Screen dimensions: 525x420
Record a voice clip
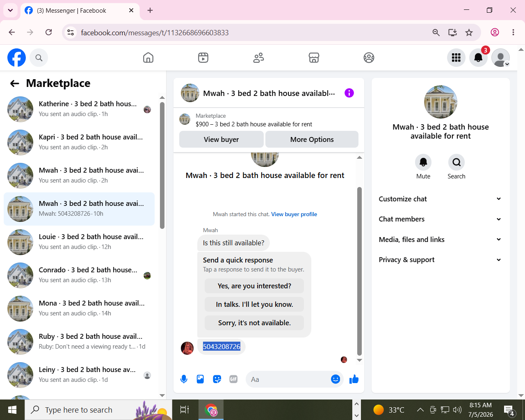pyautogui.click(x=184, y=379)
